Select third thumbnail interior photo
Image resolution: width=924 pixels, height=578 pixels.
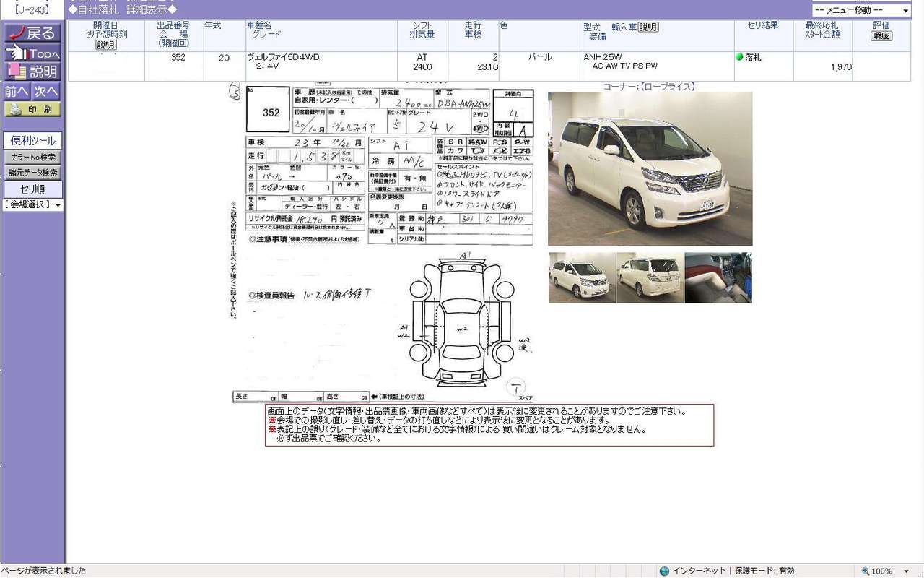[x=718, y=277]
